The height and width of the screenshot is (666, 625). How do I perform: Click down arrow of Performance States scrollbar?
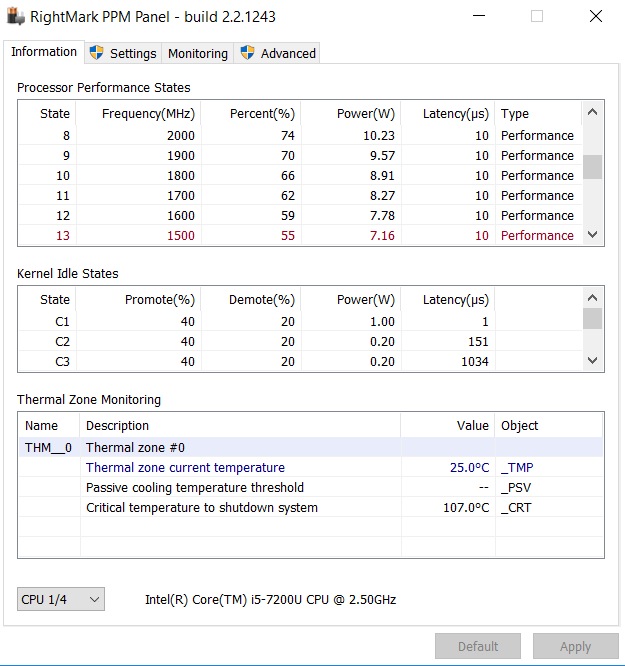[x=592, y=234]
